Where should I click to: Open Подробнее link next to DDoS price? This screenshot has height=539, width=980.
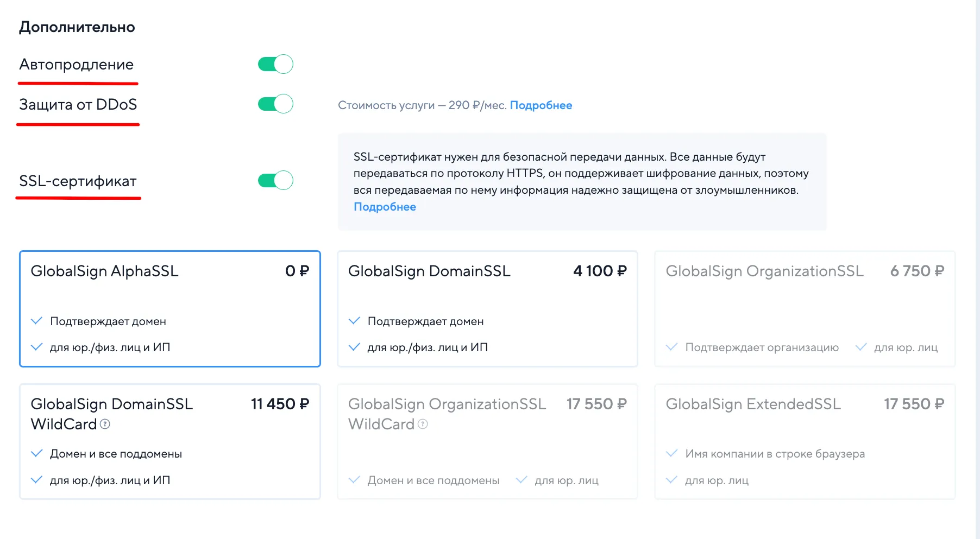(541, 105)
